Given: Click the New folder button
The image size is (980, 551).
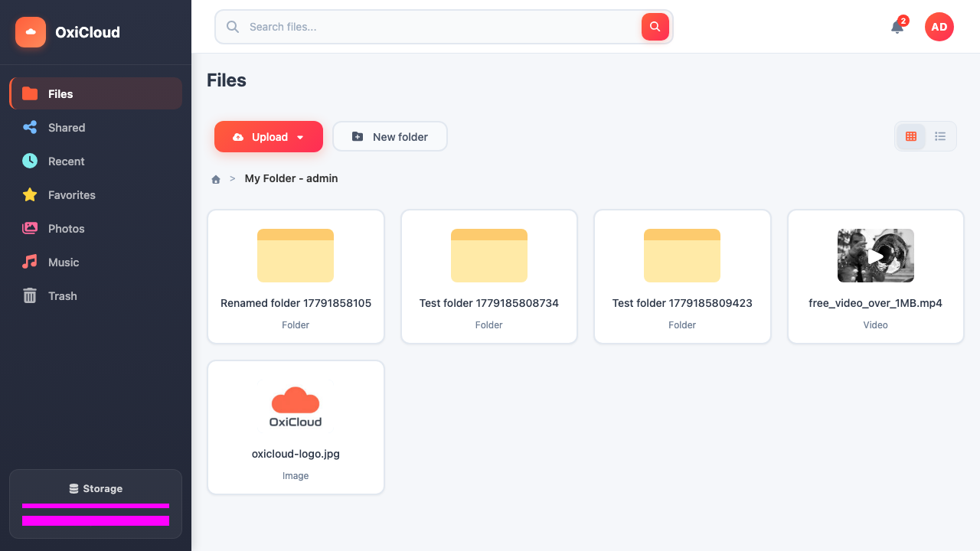Looking at the screenshot, I should (x=390, y=136).
